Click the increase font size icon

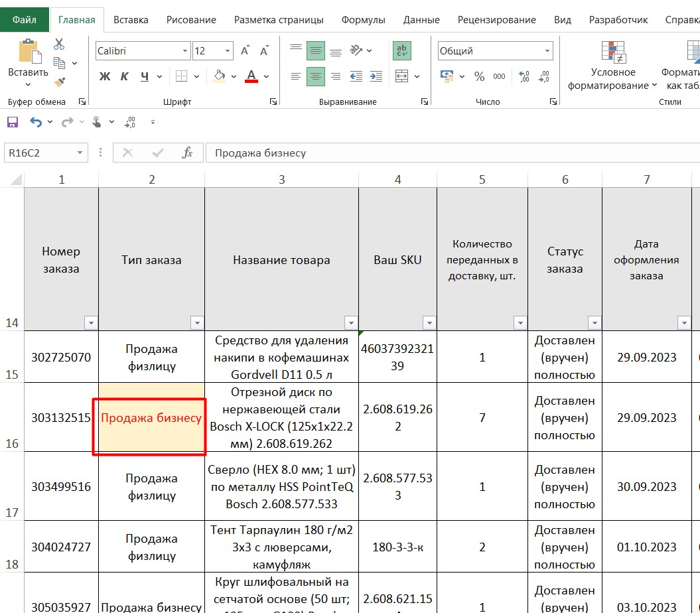pyautogui.click(x=245, y=51)
